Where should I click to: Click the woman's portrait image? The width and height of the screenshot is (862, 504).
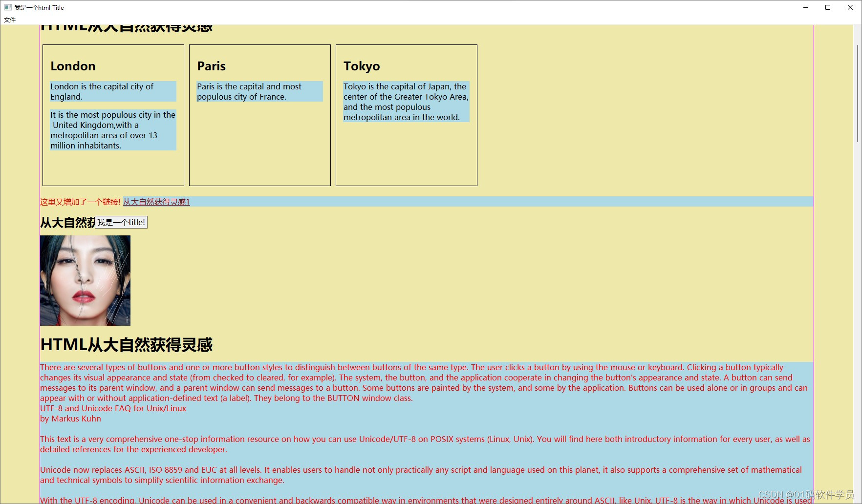coord(85,280)
